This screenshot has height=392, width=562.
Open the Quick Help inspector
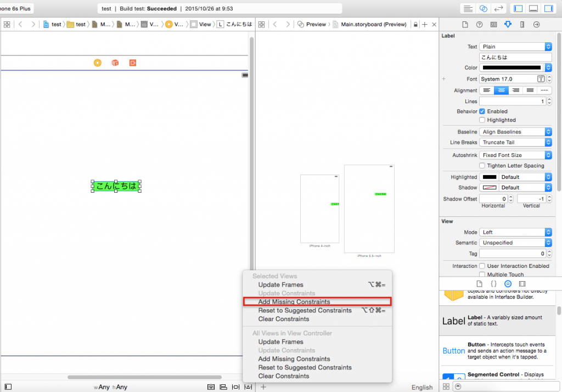pos(479,25)
